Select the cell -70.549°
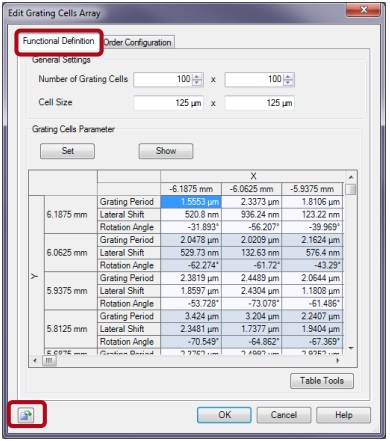Screen dimensions: 390x441 pos(191,342)
